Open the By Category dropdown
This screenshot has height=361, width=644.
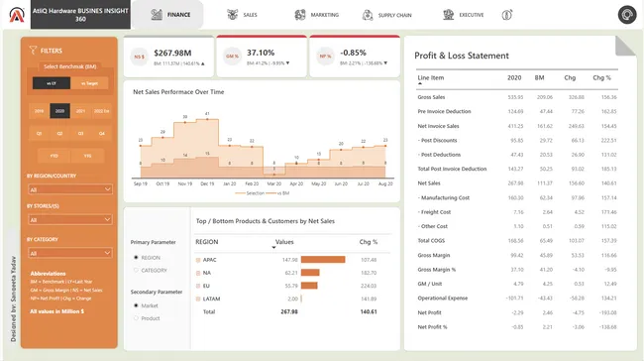[70, 253]
